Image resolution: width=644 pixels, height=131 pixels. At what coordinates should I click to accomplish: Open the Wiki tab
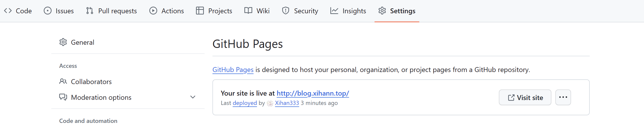[257, 11]
